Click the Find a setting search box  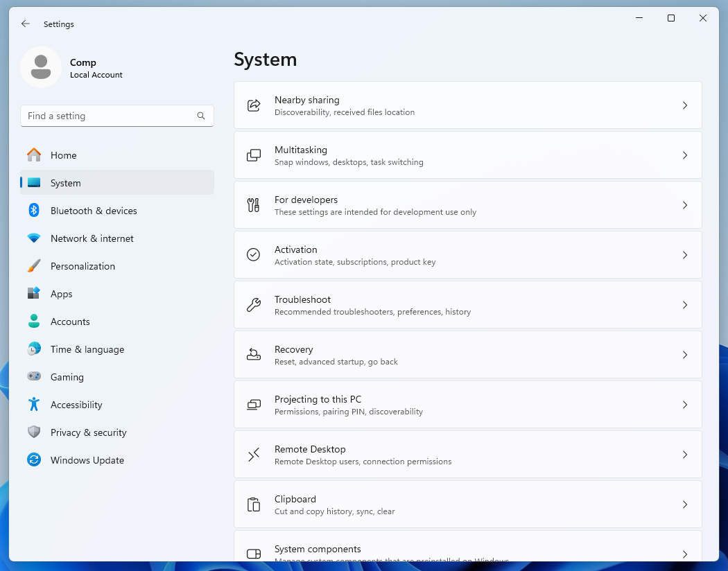point(117,116)
